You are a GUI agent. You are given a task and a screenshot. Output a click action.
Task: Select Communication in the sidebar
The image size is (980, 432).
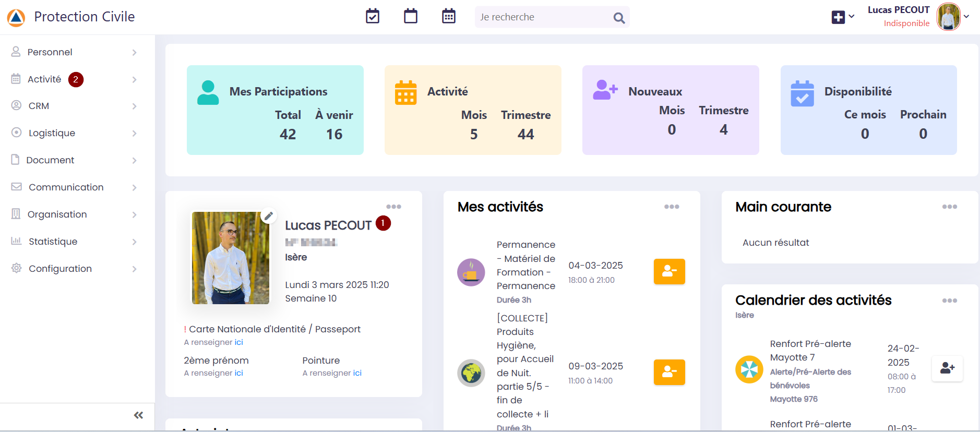(73, 187)
